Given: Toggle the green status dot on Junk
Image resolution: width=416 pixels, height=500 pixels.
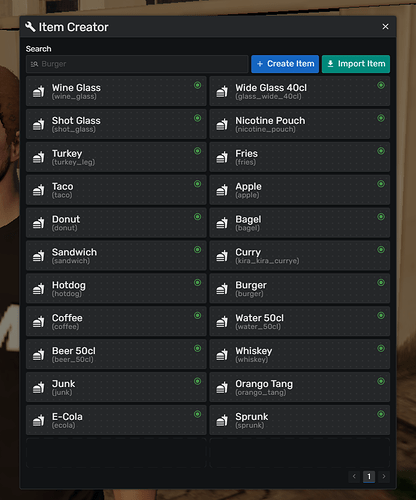Looking at the screenshot, I should pos(198,381).
